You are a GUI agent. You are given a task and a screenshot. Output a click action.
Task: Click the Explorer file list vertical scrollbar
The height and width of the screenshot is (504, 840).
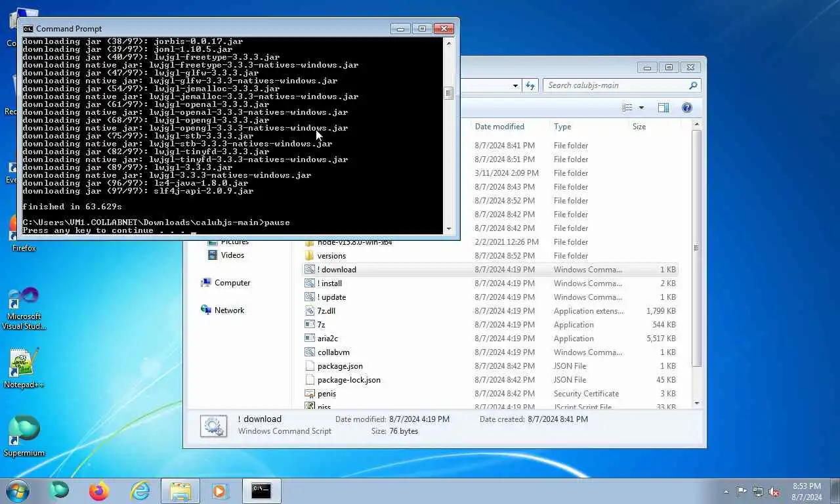point(696,247)
